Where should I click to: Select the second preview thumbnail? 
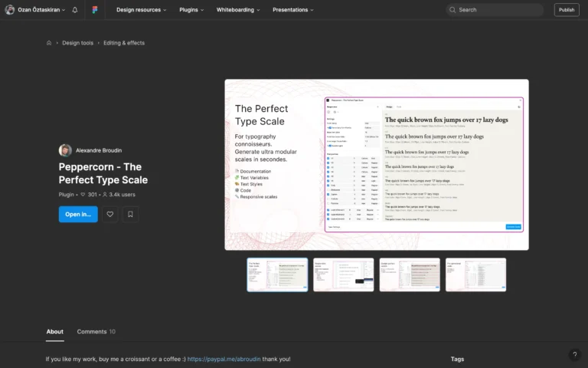click(344, 274)
